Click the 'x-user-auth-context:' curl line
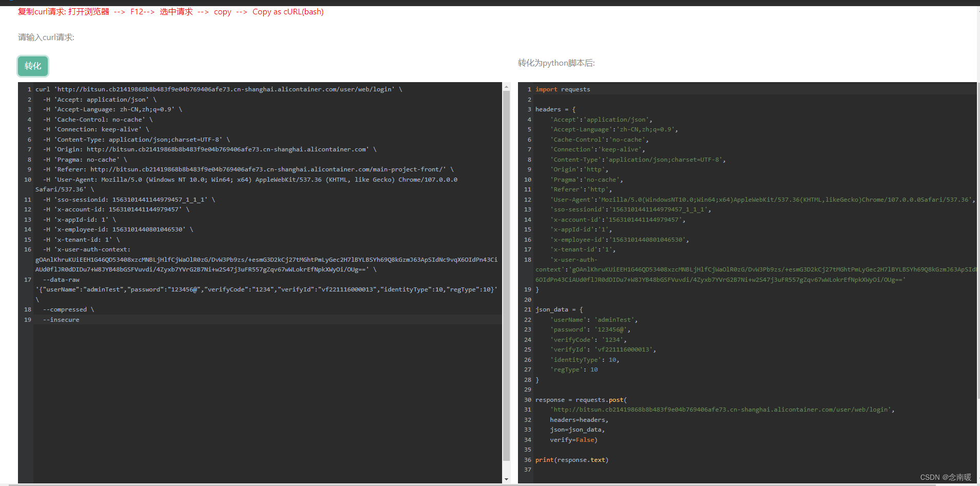The height and width of the screenshot is (486, 980). (86, 249)
